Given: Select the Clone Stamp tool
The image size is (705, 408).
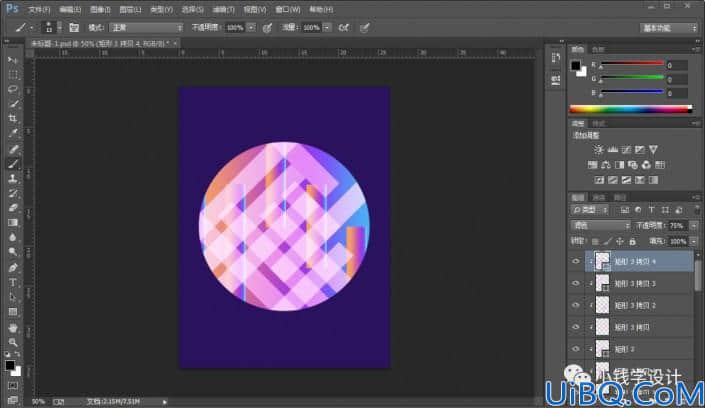Looking at the screenshot, I should pos(13,179).
